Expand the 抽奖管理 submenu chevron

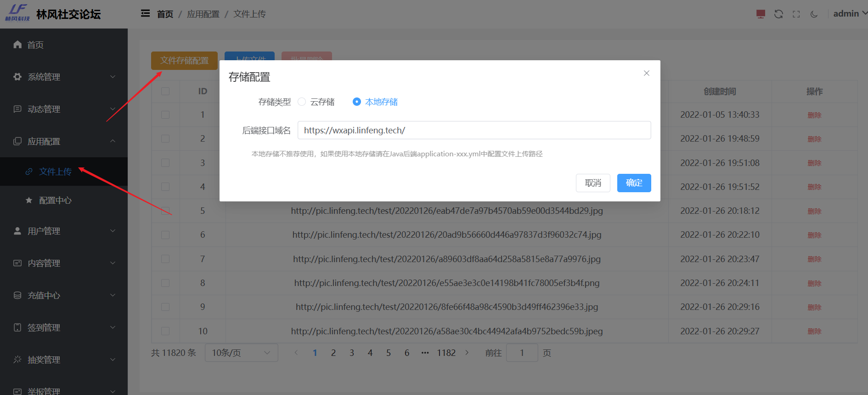pyautogui.click(x=113, y=360)
